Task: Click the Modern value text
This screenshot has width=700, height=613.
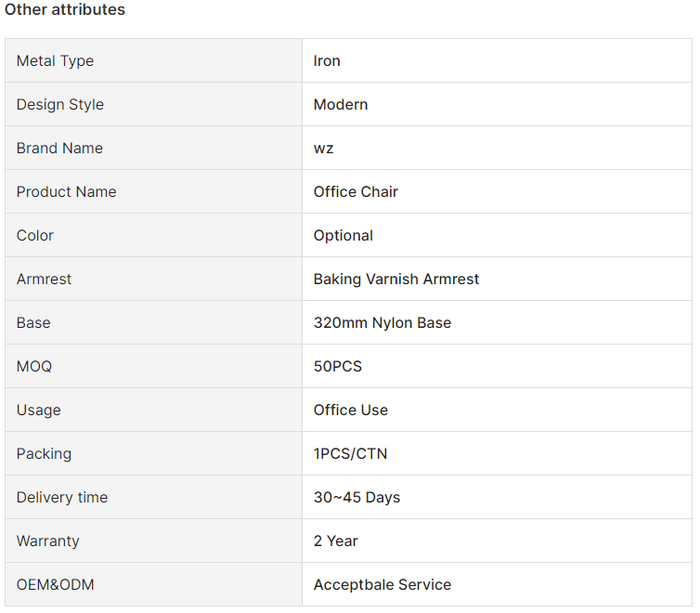Action: 341,104
